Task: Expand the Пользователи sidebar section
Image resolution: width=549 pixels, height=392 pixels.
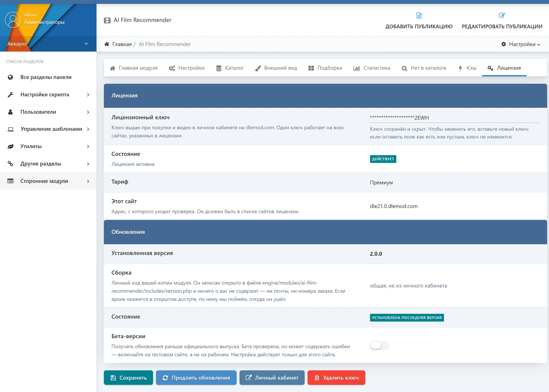Action: [48, 112]
